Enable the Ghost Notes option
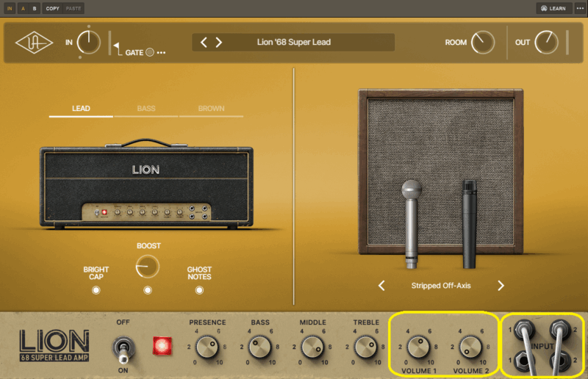 199,290
